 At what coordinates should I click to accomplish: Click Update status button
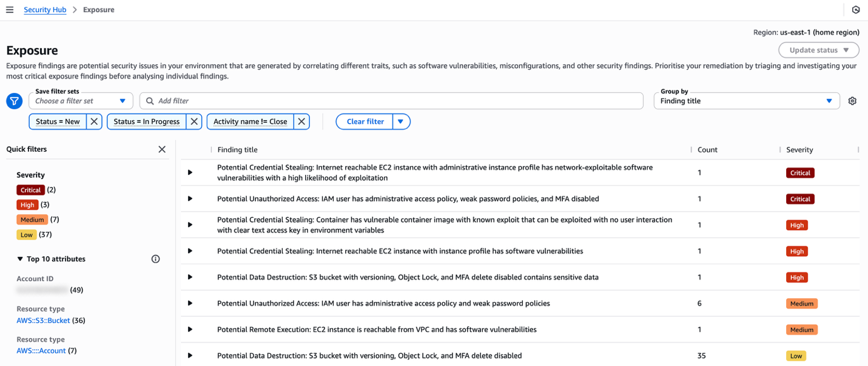click(819, 50)
